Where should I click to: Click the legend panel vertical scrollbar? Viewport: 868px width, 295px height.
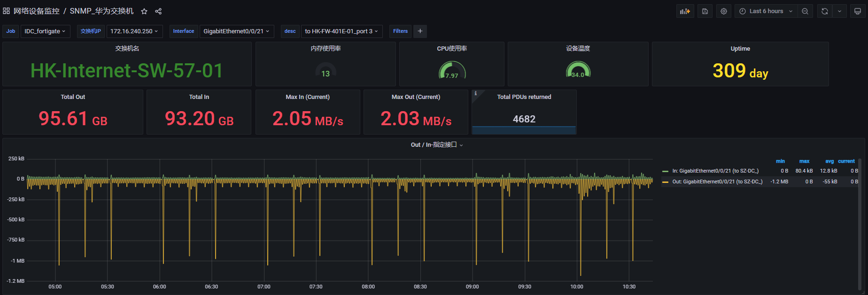(x=860, y=224)
